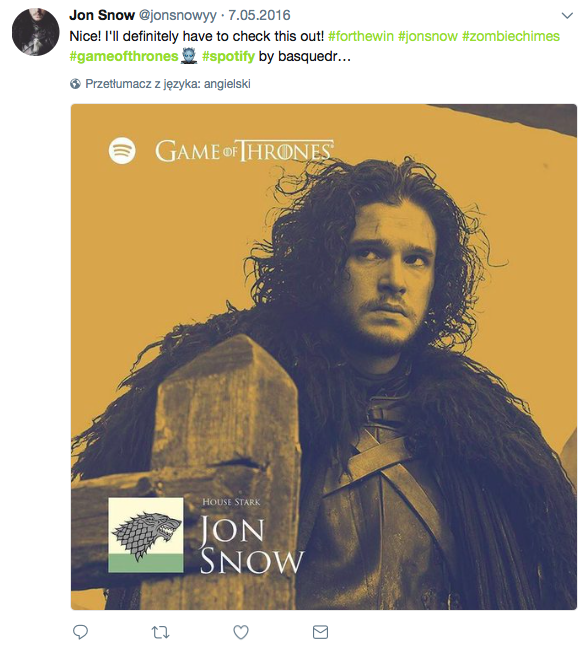Follow the #zombiechimes hashtag link
Viewport: 580px width, 648px height.
(x=511, y=36)
